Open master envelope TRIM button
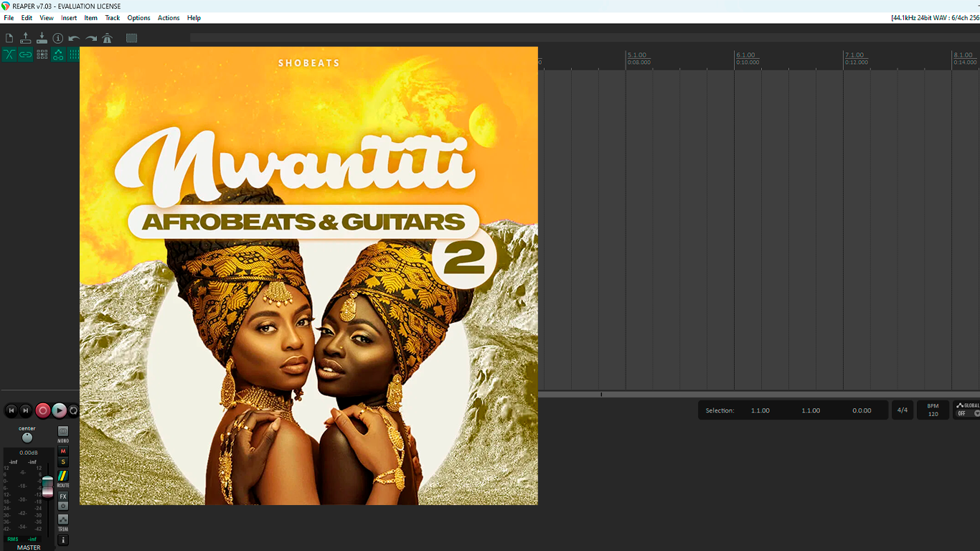Image resolution: width=980 pixels, height=551 pixels. point(63,519)
